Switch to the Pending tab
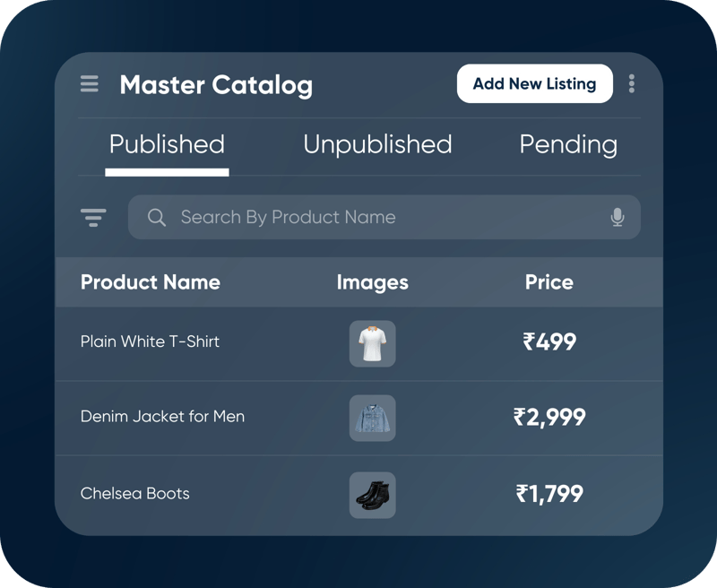717x588 pixels. tap(568, 145)
